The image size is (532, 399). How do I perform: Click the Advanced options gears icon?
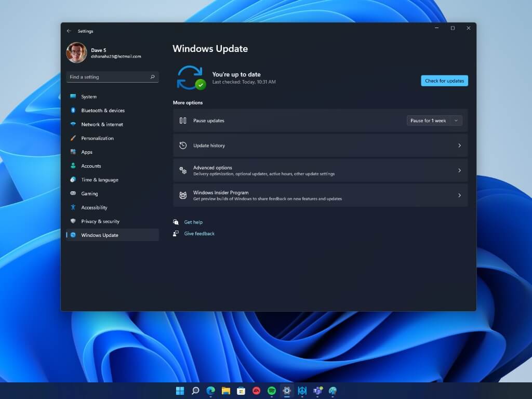click(x=183, y=170)
